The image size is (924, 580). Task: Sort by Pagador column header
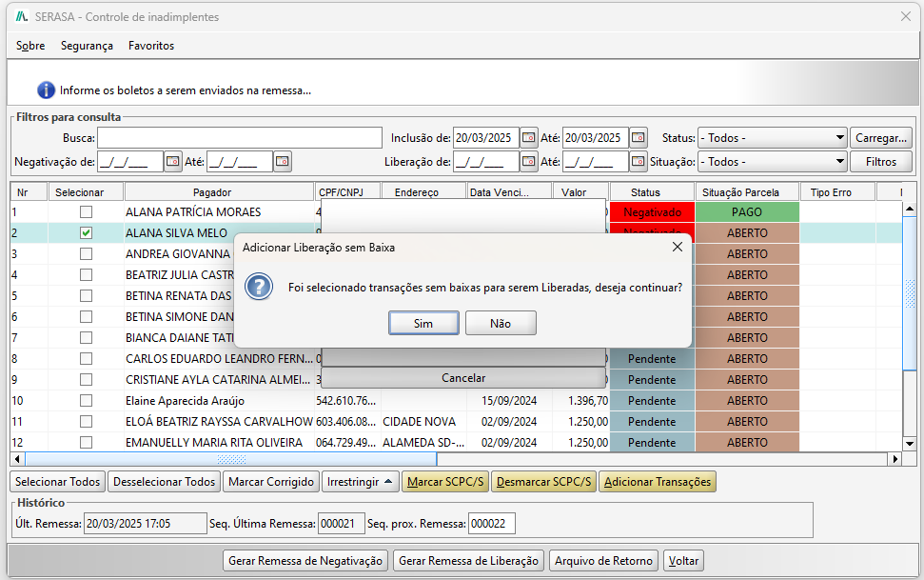pyautogui.click(x=219, y=192)
